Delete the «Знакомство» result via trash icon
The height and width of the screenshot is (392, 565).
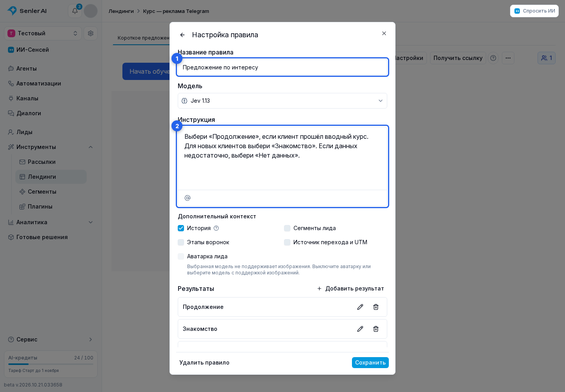[376, 329]
